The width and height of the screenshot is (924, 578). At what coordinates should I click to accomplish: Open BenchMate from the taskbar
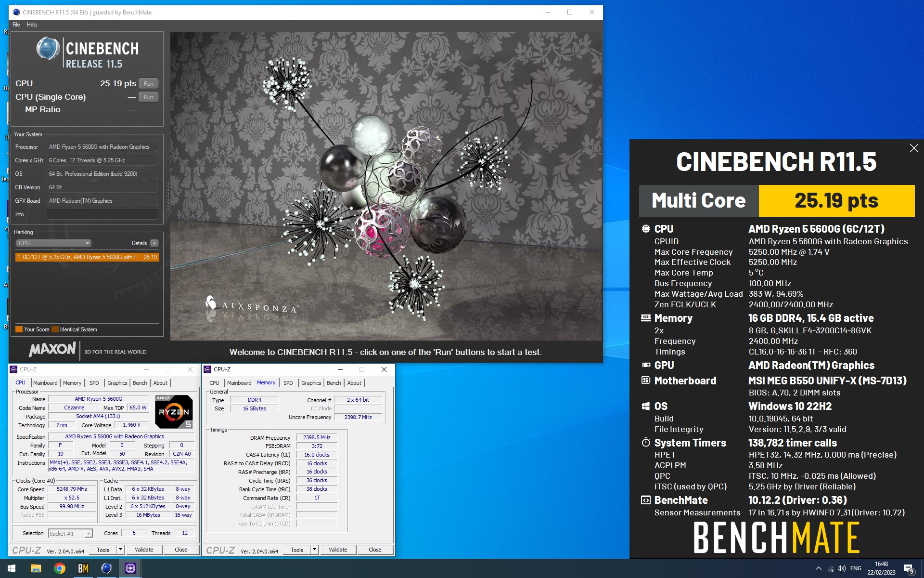pos(83,568)
